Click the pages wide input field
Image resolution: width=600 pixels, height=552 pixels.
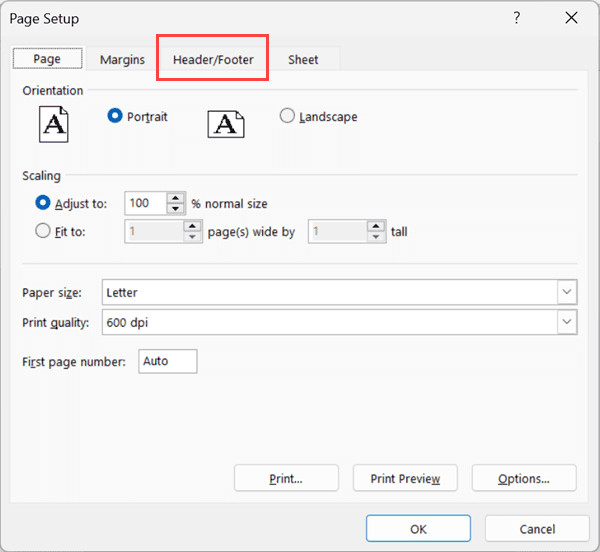154,231
